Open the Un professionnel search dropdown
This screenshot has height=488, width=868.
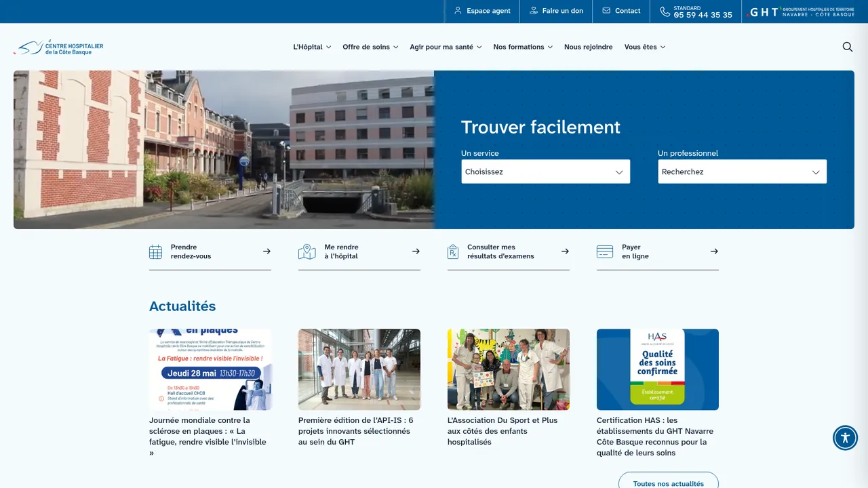(743, 171)
